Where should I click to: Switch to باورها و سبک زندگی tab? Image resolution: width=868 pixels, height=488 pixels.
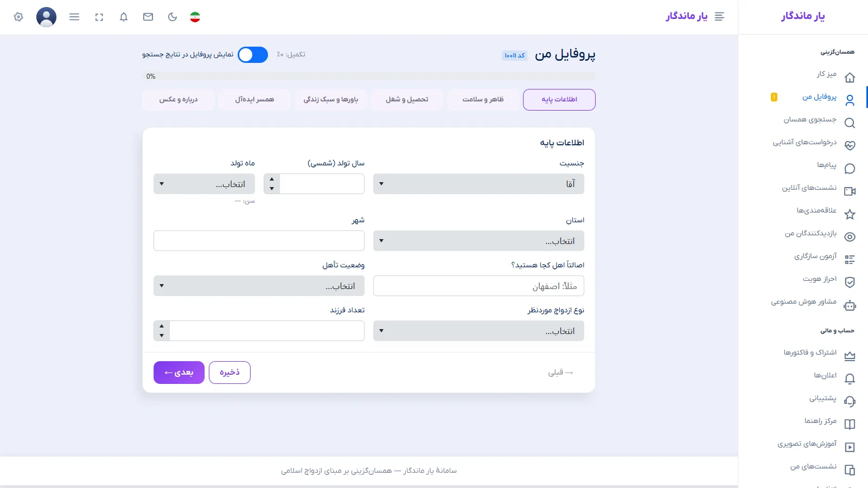331,100
